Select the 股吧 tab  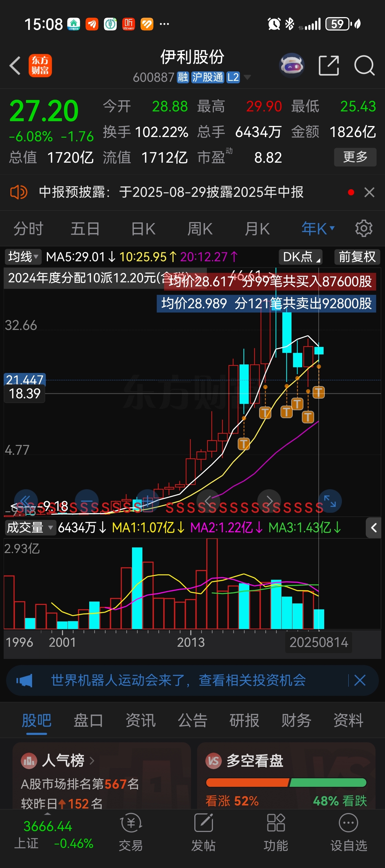point(36,721)
